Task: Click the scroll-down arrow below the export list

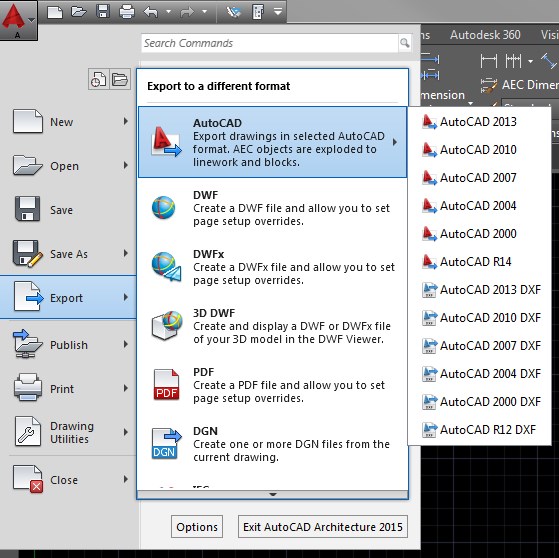Action: tap(272, 495)
